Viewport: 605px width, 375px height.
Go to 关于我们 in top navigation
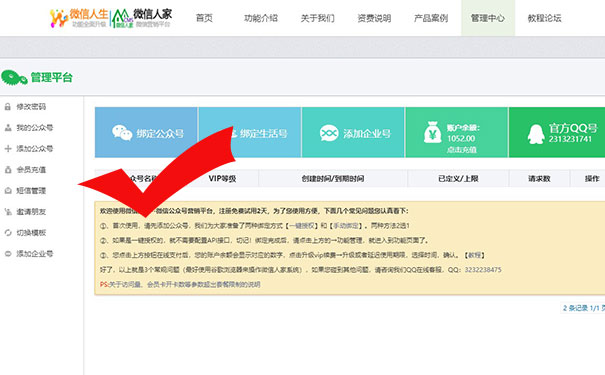[x=318, y=18]
